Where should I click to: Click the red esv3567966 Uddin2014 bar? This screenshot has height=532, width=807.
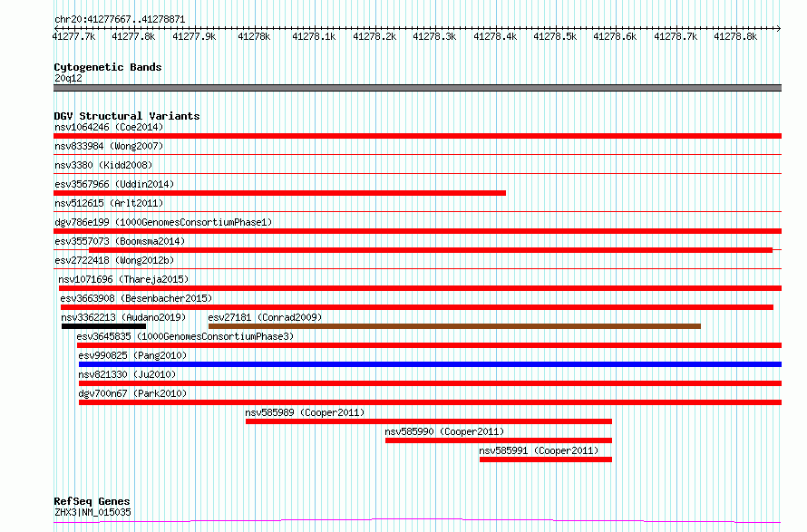click(279, 193)
